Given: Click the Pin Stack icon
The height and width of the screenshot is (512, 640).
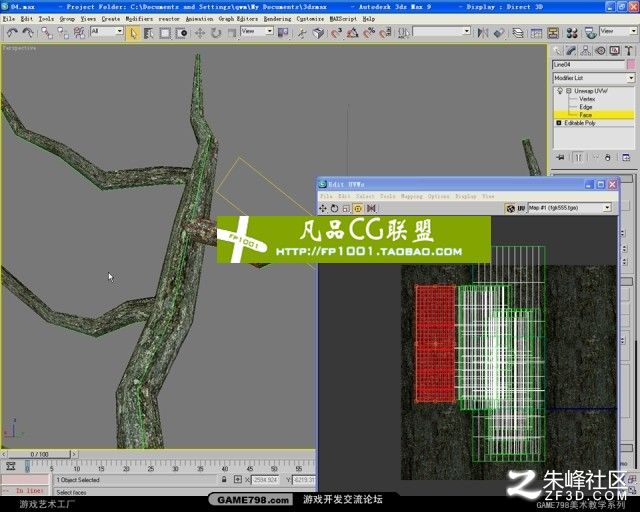Looking at the screenshot, I should 560,158.
